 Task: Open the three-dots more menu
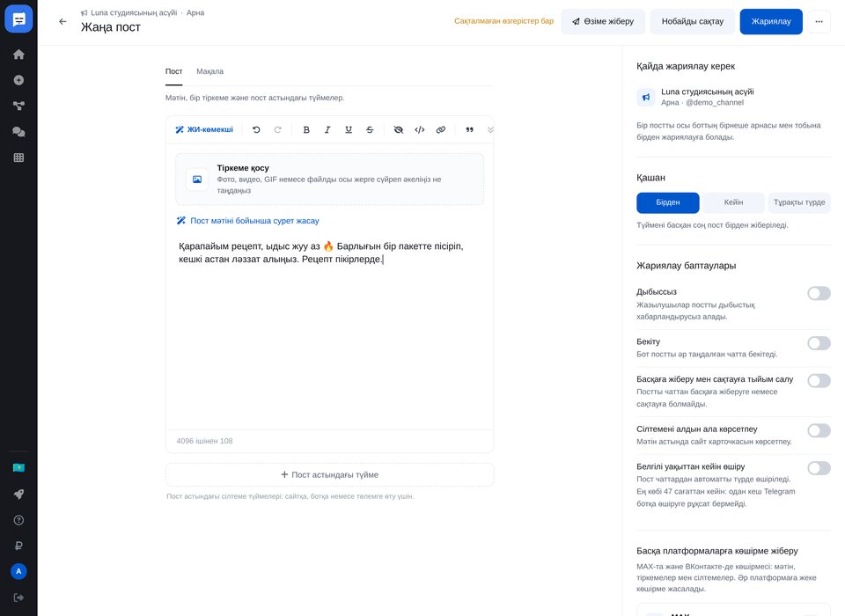click(x=819, y=21)
